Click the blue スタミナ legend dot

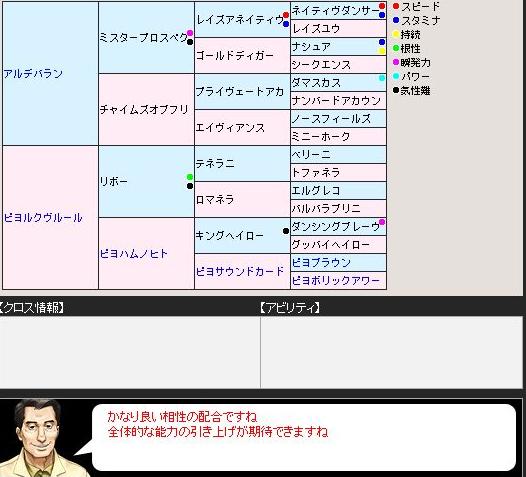tap(396, 20)
